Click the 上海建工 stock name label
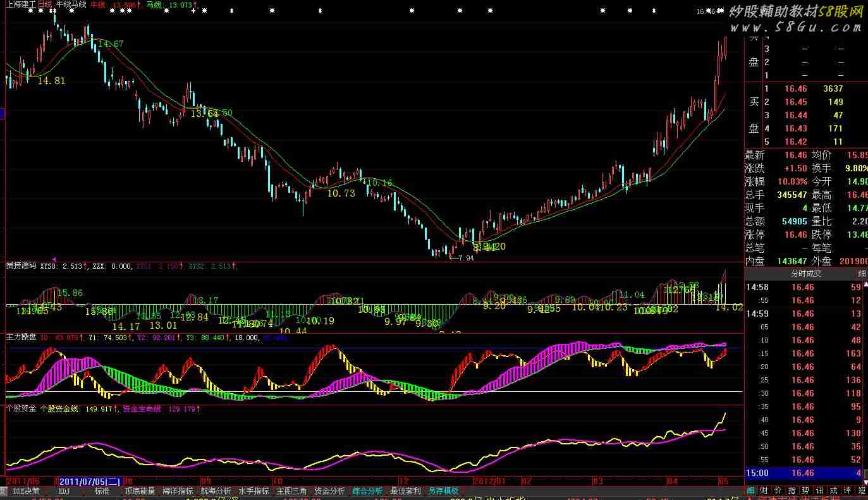This screenshot has width=868, height=500. click(x=20, y=4)
